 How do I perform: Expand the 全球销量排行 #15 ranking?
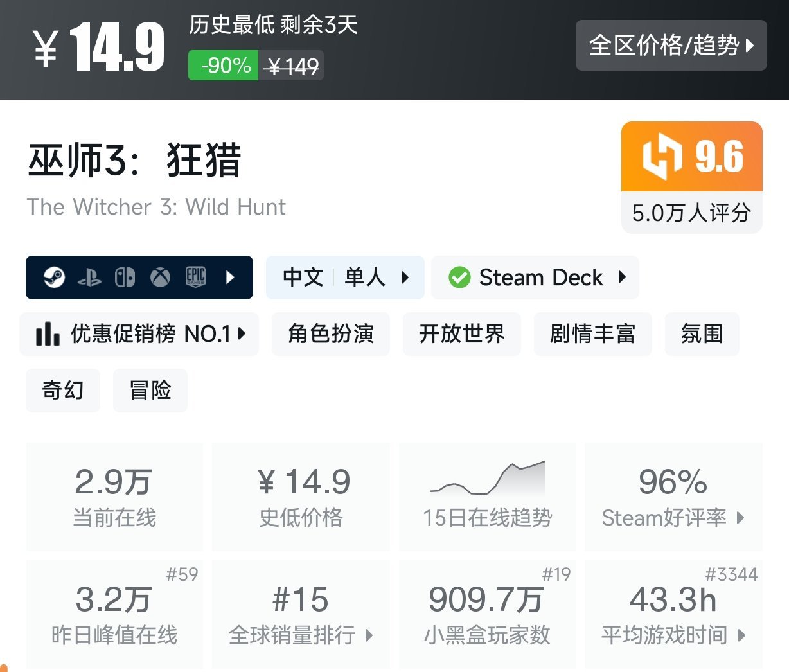coord(301,615)
